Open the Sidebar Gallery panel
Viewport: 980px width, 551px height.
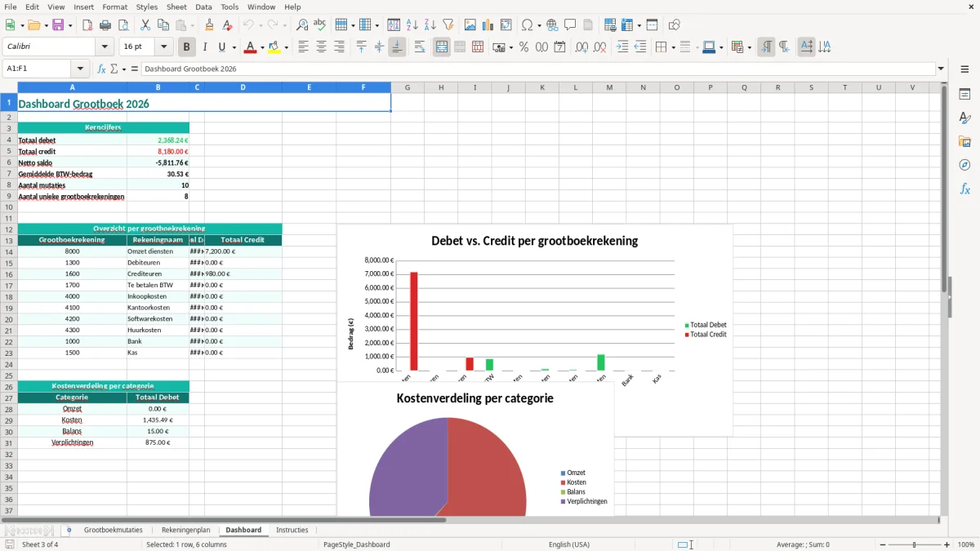[x=964, y=141]
